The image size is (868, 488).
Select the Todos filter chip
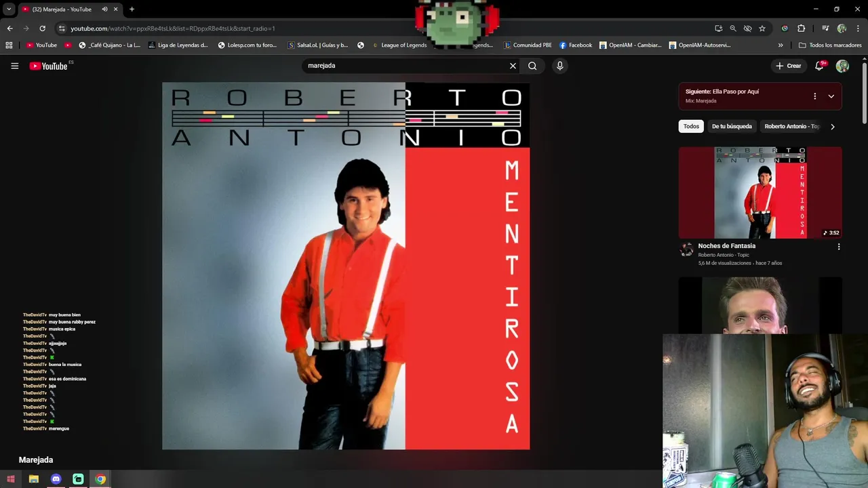(x=691, y=126)
